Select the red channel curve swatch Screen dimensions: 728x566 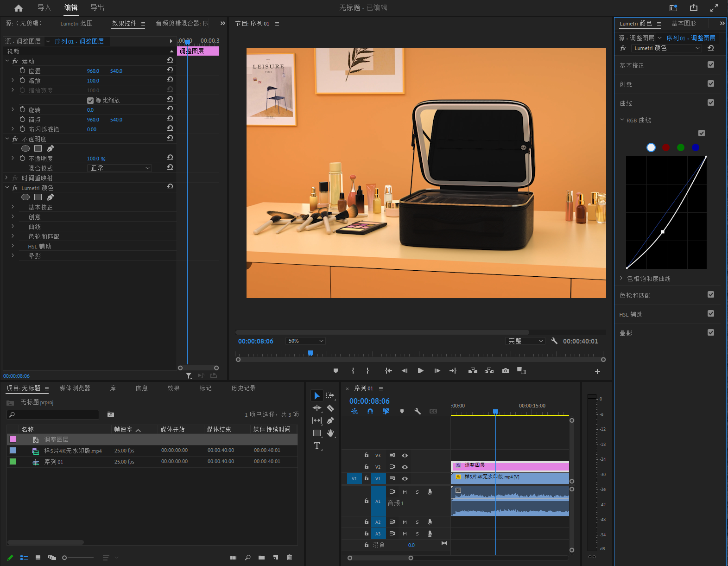(x=666, y=147)
